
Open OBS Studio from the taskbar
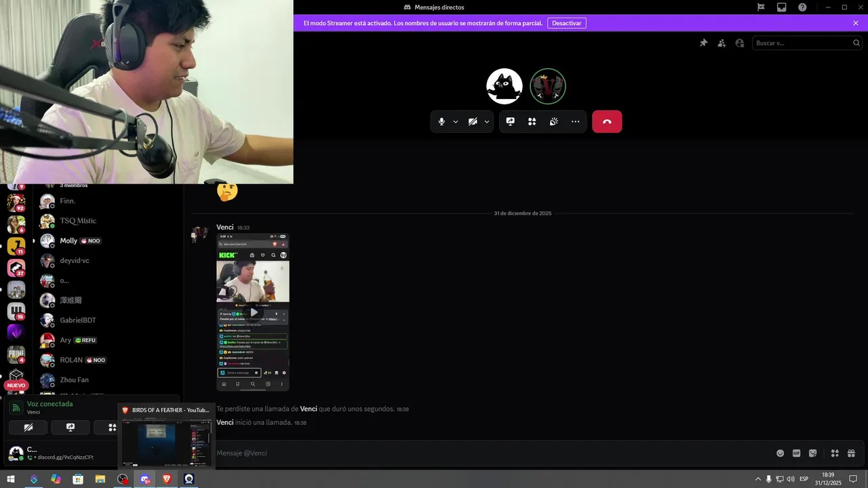pyautogui.click(x=123, y=479)
